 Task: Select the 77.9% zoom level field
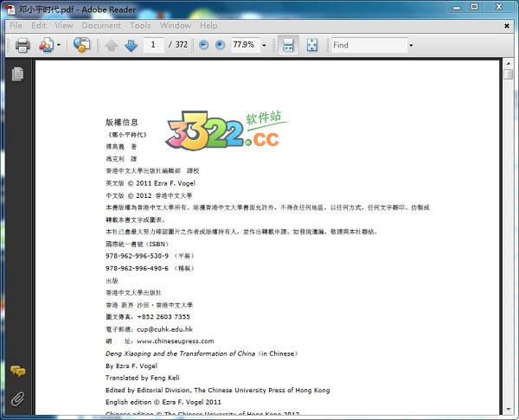(x=246, y=45)
